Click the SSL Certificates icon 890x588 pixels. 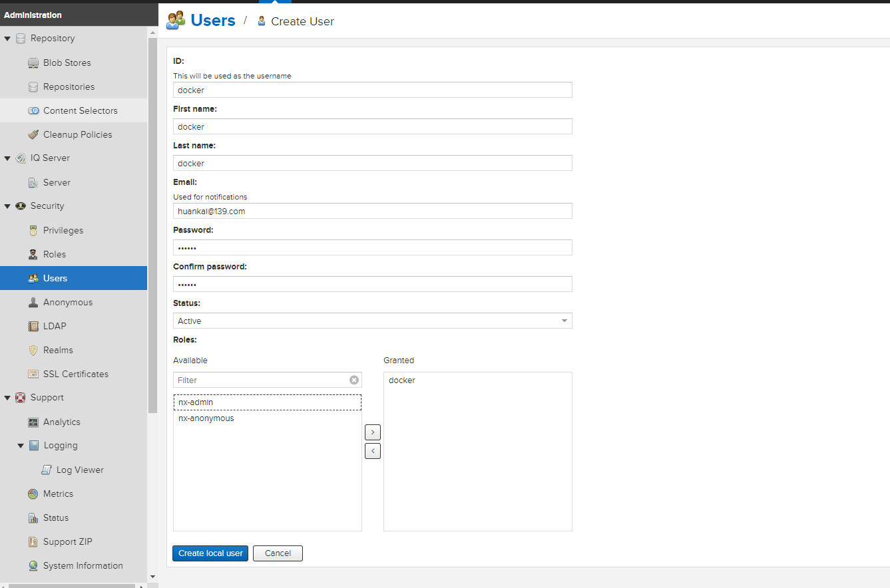(33, 374)
